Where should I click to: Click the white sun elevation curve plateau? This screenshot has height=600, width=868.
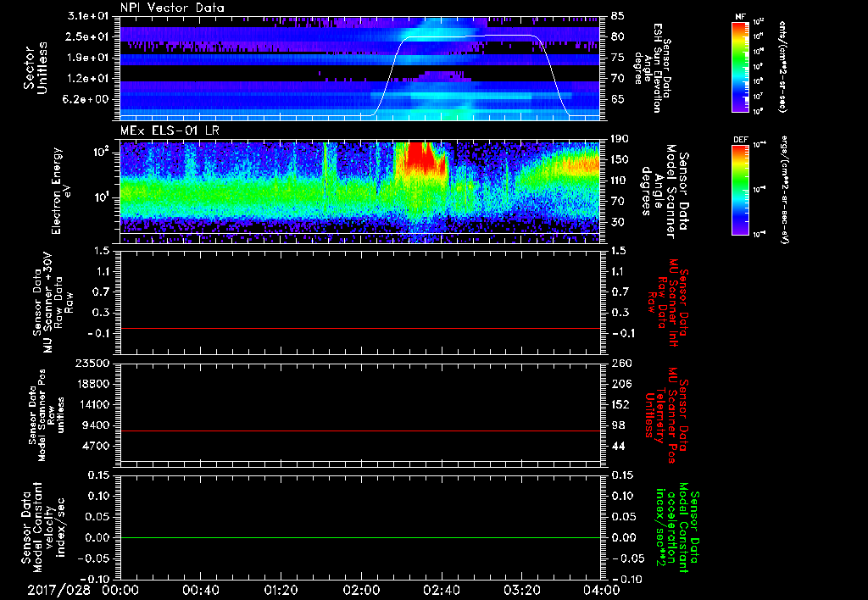471,36
